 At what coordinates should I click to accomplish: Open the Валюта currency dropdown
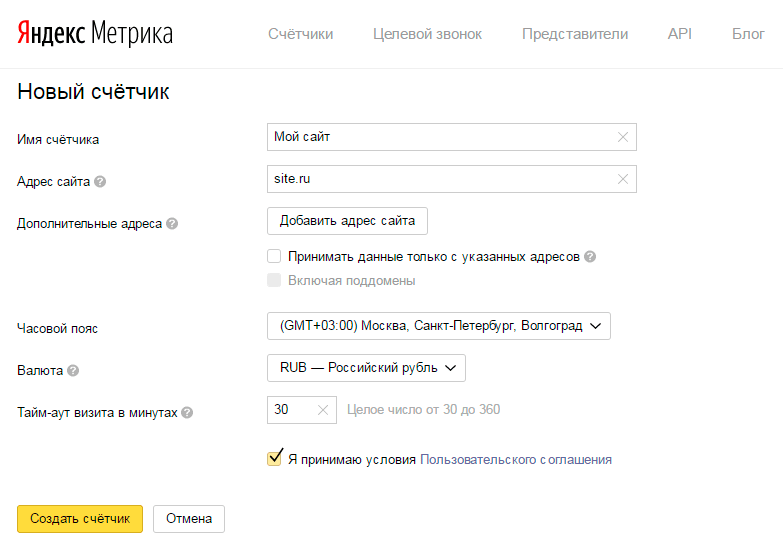coord(366,368)
